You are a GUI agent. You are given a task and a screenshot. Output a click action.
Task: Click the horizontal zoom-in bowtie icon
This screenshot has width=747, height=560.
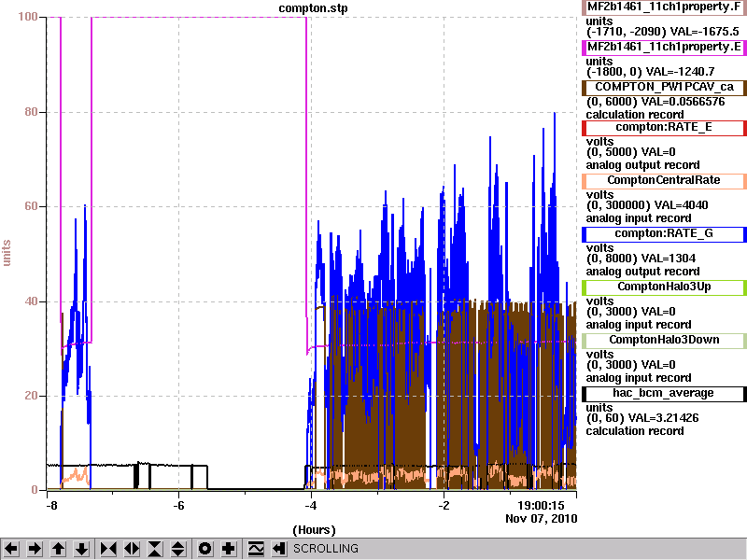[108, 549]
